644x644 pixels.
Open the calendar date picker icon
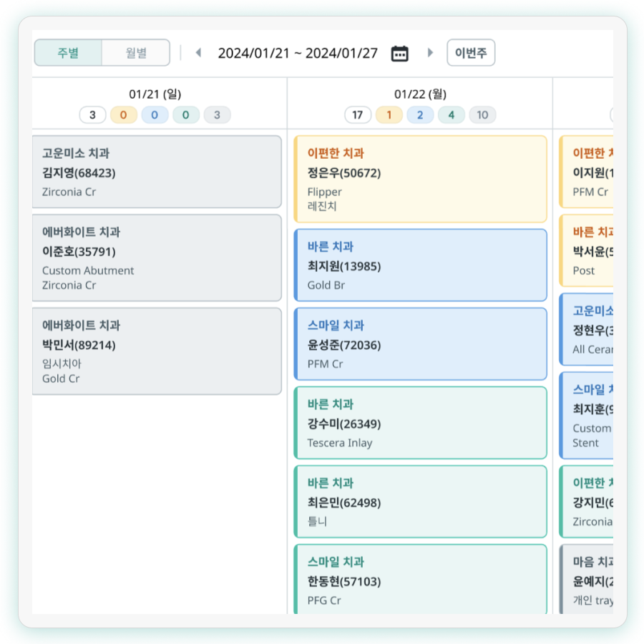[399, 53]
